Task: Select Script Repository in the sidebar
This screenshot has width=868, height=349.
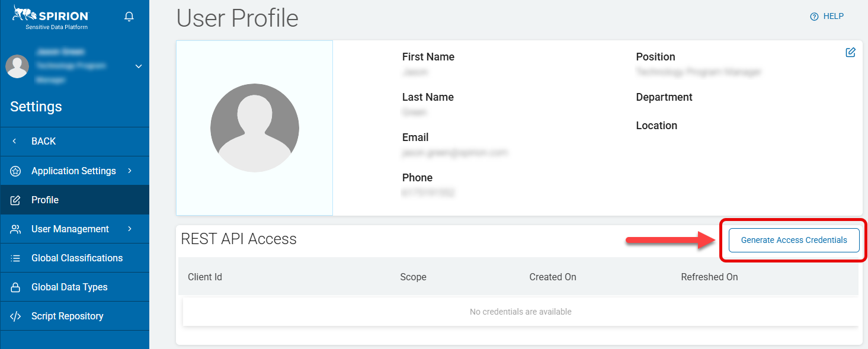Action: pyautogui.click(x=68, y=316)
